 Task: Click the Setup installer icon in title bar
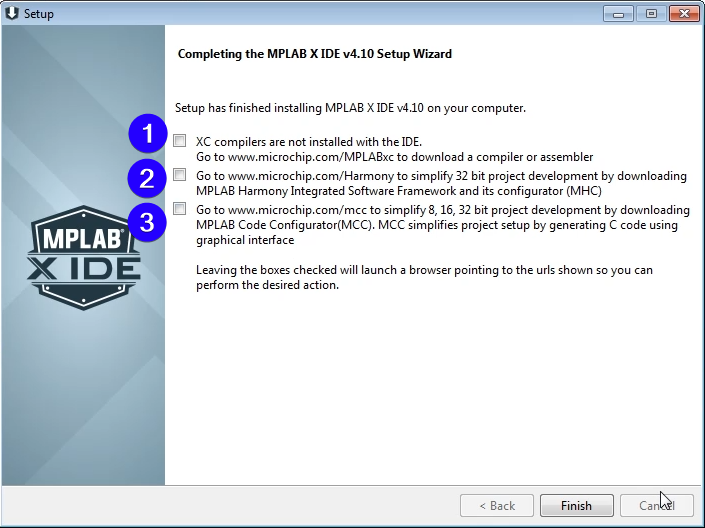12,13
